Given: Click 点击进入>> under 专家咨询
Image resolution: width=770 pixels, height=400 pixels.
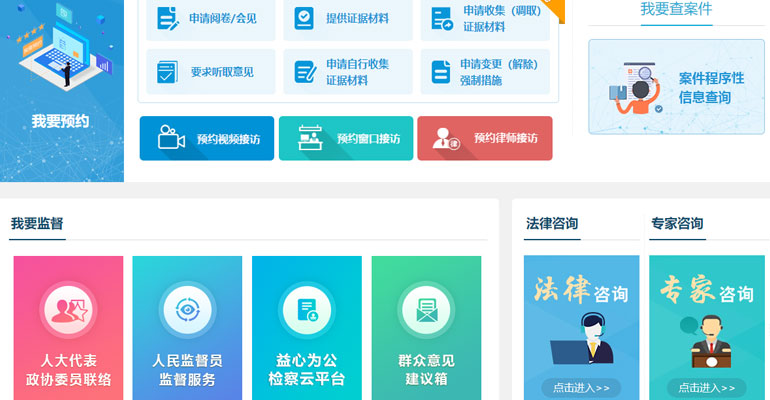Looking at the screenshot, I should (x=707, y=388).
